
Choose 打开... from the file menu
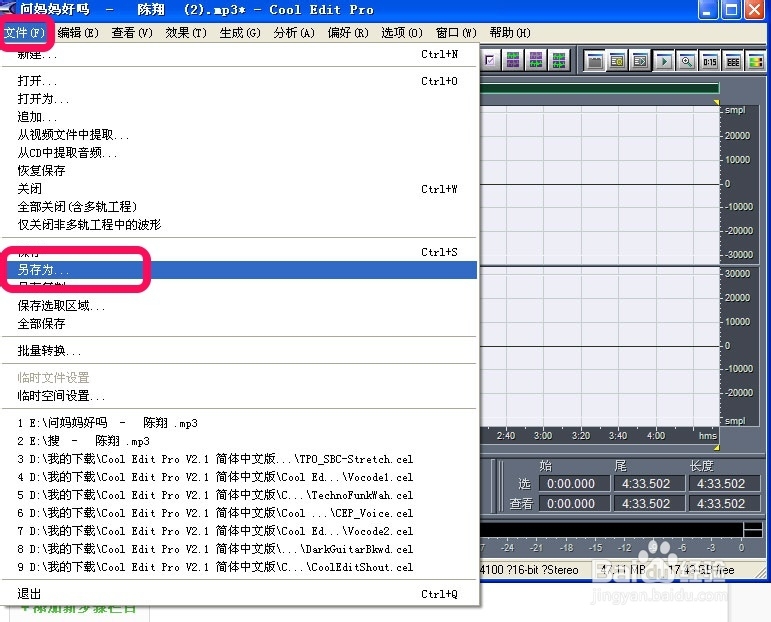(x=239, y=81)
